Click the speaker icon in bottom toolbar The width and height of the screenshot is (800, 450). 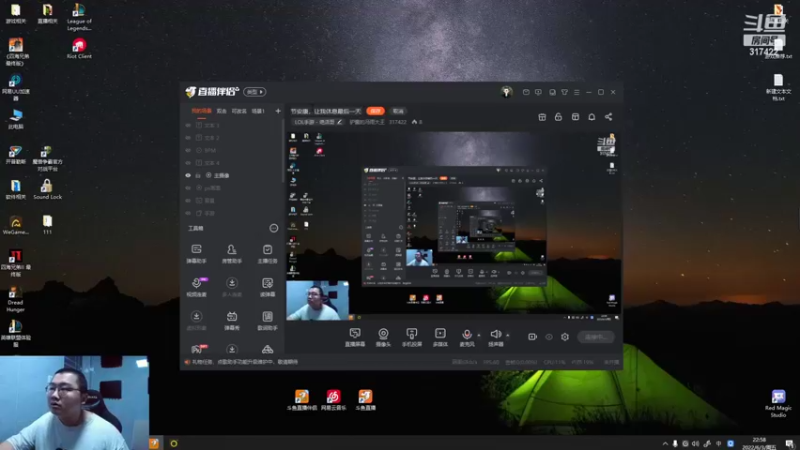(495, 334)
